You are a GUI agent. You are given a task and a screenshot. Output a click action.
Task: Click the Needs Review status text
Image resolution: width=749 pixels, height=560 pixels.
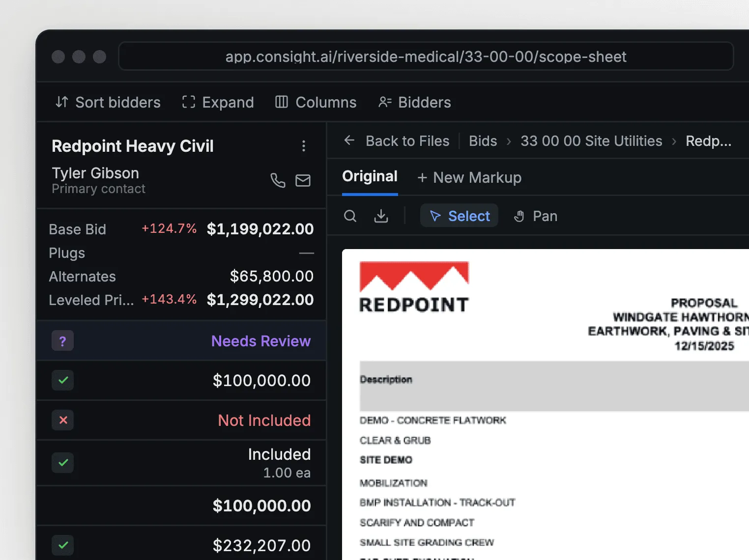tap(261, 341)
